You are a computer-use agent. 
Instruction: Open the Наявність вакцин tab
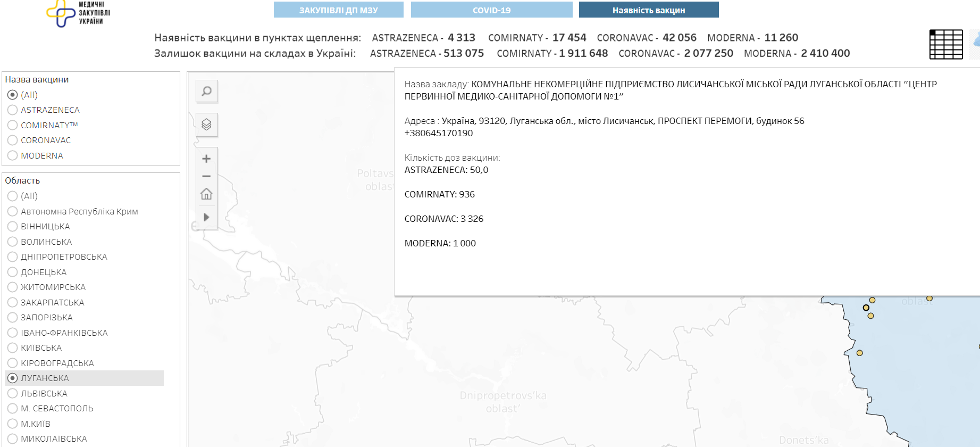click(x=648, y=10)
